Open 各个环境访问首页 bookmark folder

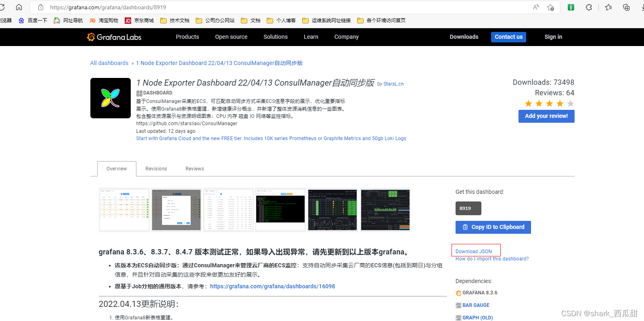point(381,21)
